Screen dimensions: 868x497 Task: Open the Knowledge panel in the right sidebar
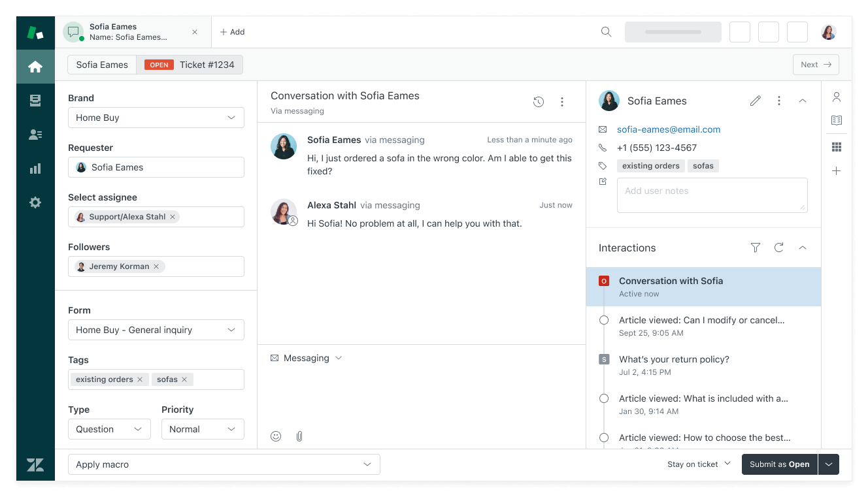tap(837, 120)
